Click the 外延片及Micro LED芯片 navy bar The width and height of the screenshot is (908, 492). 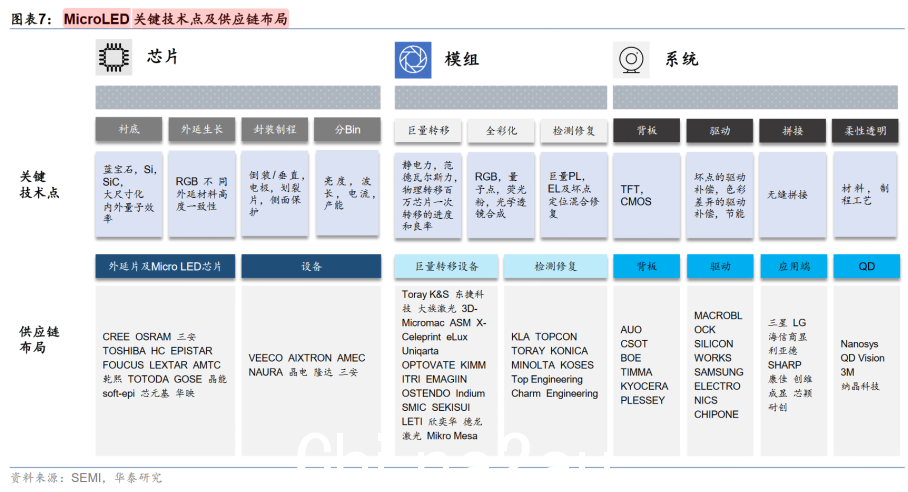click(x=165, y=266)
